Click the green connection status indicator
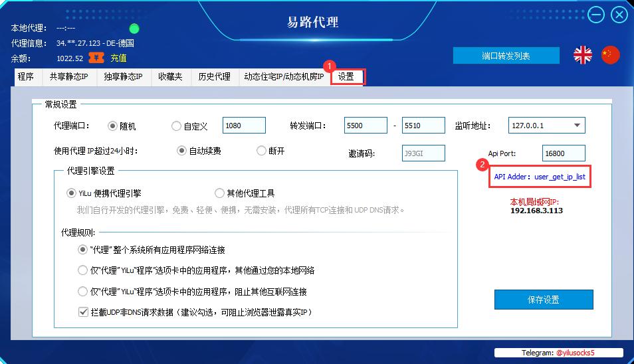This screenshot has height=364, width=634. [134, 29]
